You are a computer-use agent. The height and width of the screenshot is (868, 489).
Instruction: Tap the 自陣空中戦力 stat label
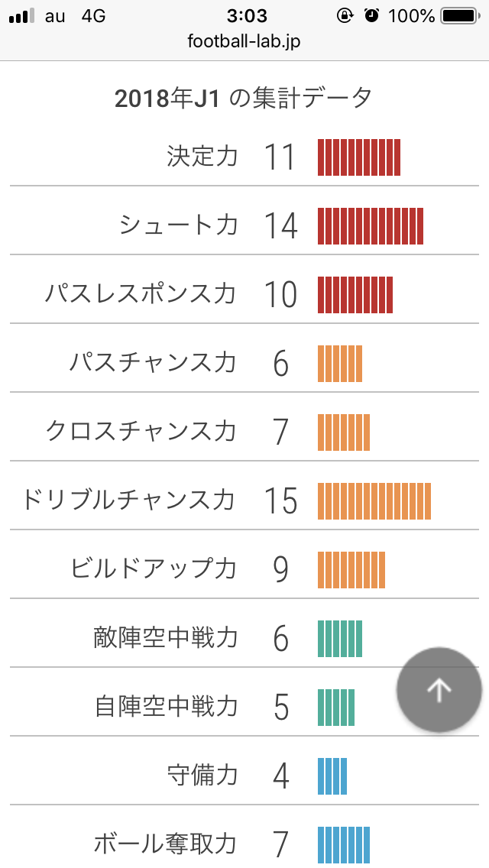[x=167, y=707]
